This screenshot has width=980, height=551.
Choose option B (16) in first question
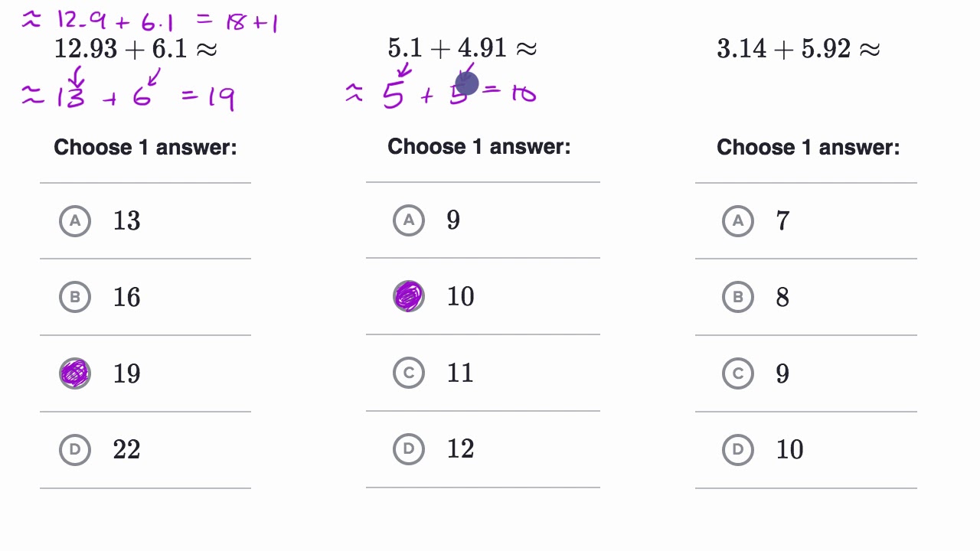(x=75, y=297)
